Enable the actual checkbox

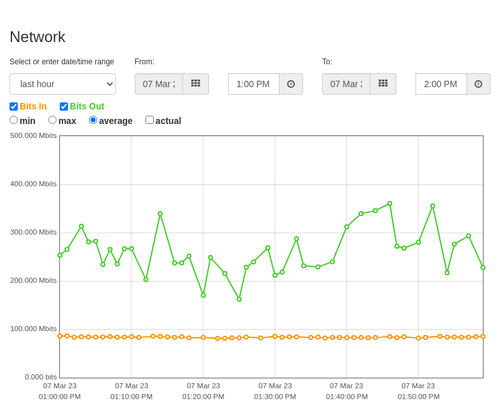150,120
